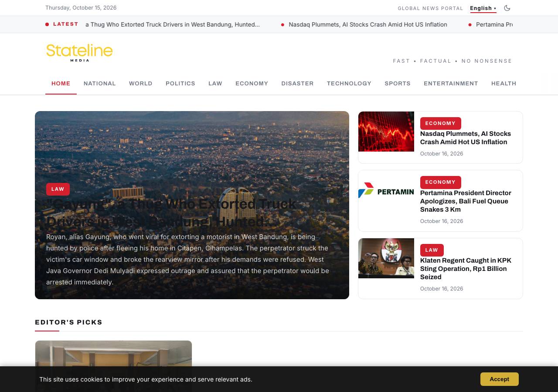Click the Economy badge on Nasdaq card
This screenshot has width=558, height=392.
click(x=440, y=123)
